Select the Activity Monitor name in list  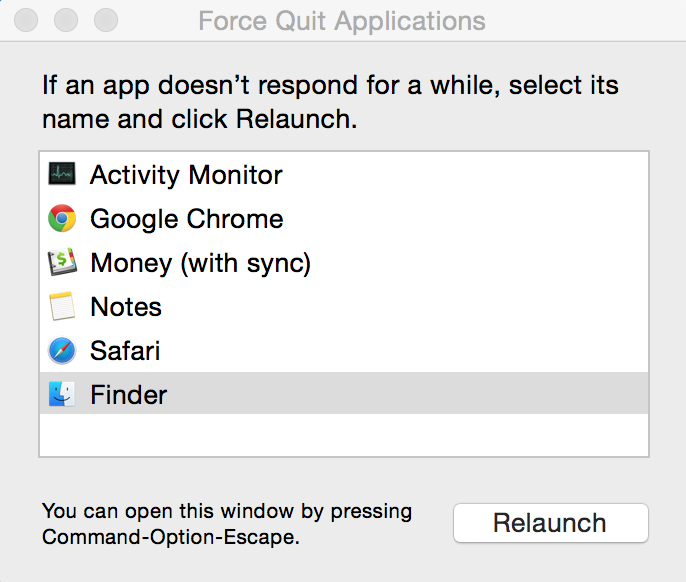tap(186, 175)
